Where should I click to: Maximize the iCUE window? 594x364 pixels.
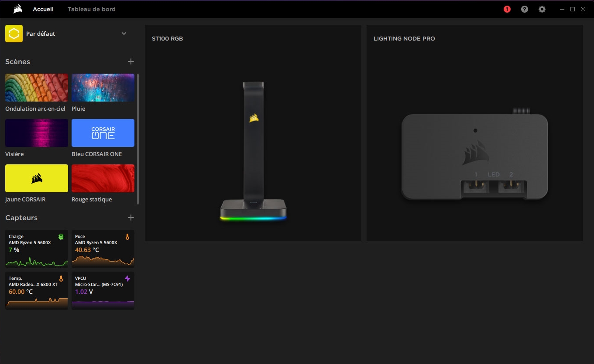click(573, 9)
